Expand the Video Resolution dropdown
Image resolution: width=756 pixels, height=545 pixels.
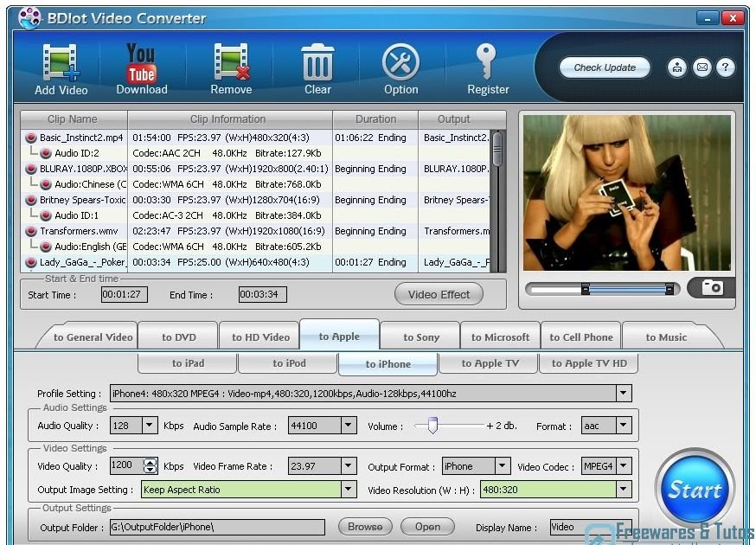coord(624,489)
